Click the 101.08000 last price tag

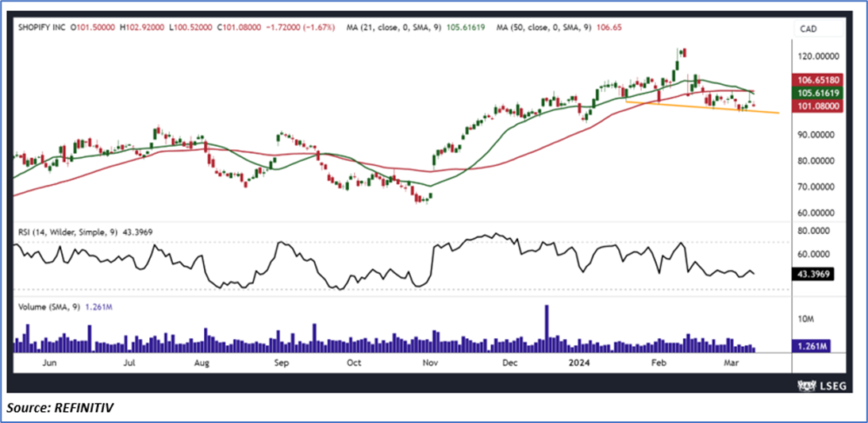pos(820,106)
